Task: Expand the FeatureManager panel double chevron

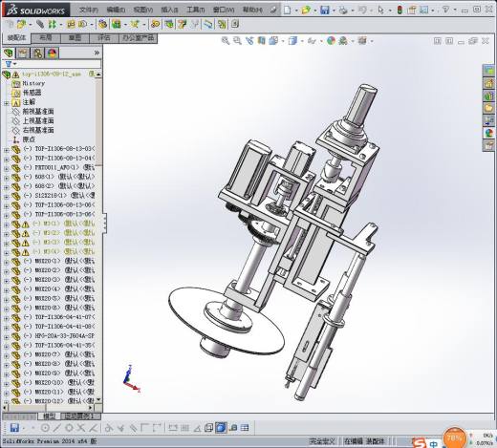Action: 97,53
